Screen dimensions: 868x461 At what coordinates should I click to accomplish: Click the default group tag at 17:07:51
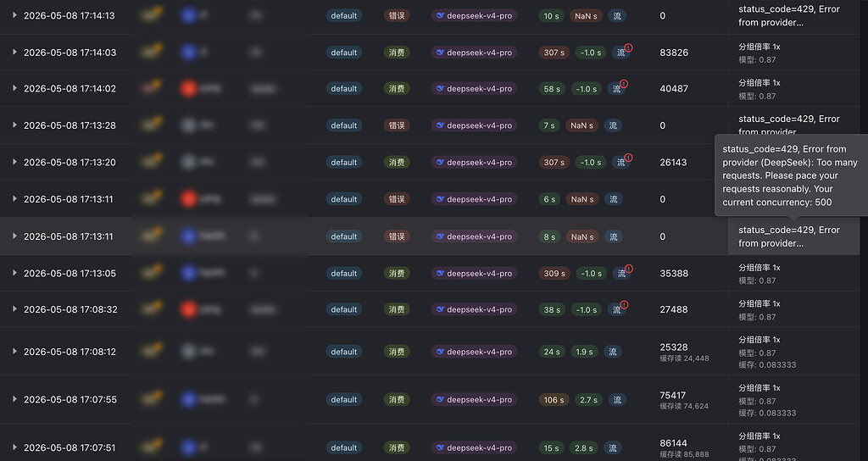[x=344, y=447]
